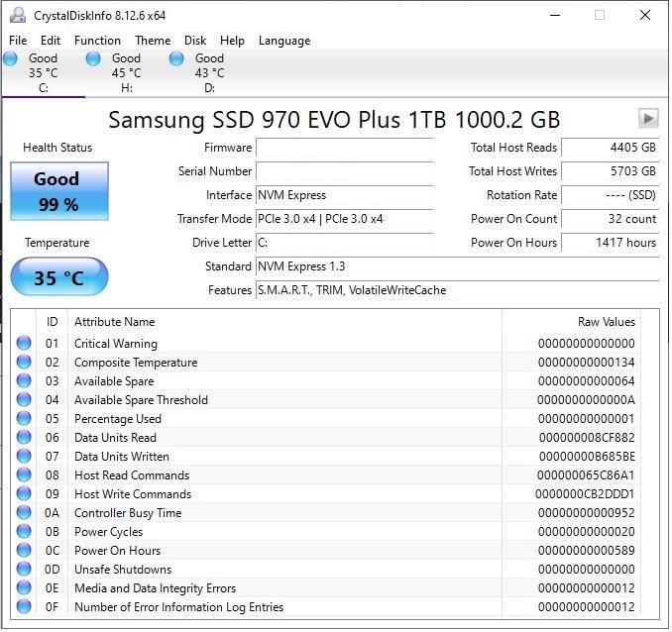Screen dimensions: 672x632
Task: Click status orb beside Available Spare row
Action: pyautogui.click(x=24, y=381)
